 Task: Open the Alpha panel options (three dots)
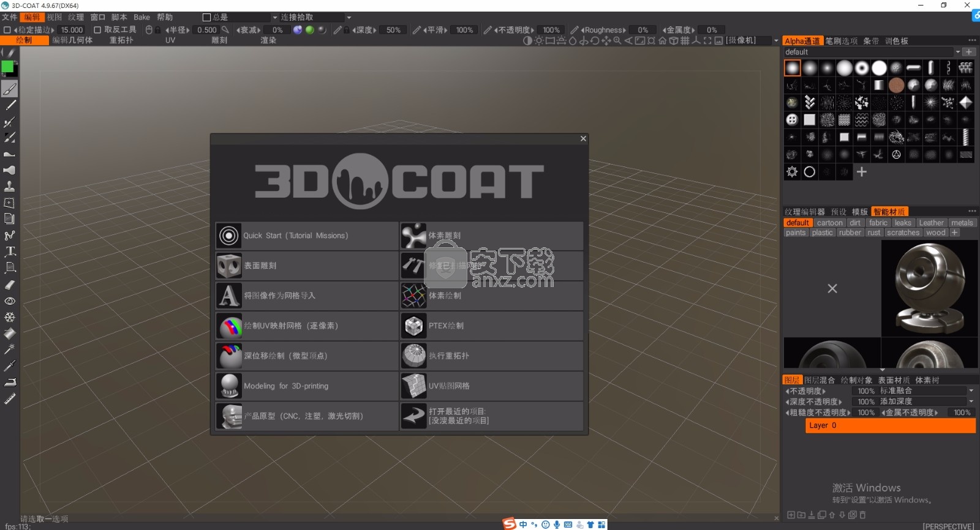(972, 40)
